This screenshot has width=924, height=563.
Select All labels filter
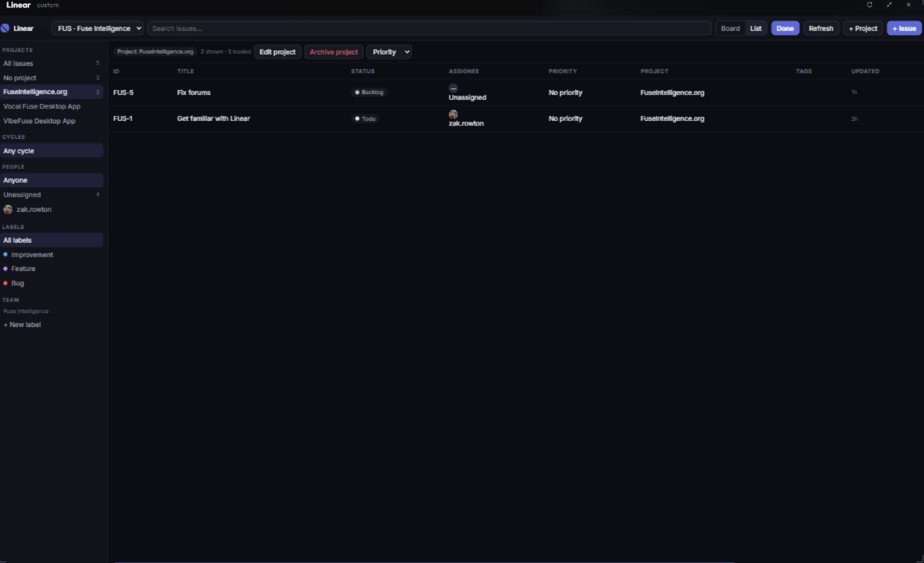point(52,240)
